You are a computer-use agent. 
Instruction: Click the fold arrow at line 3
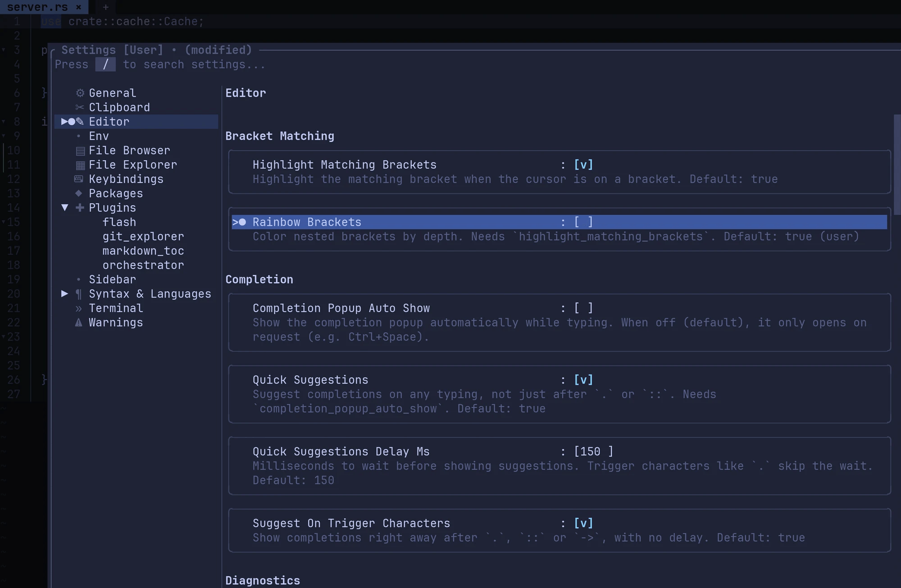pyautogui.click(x=4, y=50)
